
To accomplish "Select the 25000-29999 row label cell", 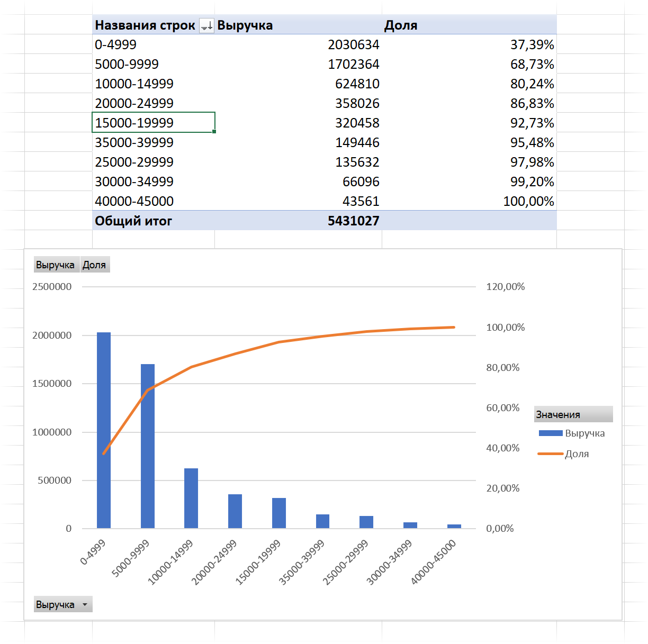I will (154, 162).
